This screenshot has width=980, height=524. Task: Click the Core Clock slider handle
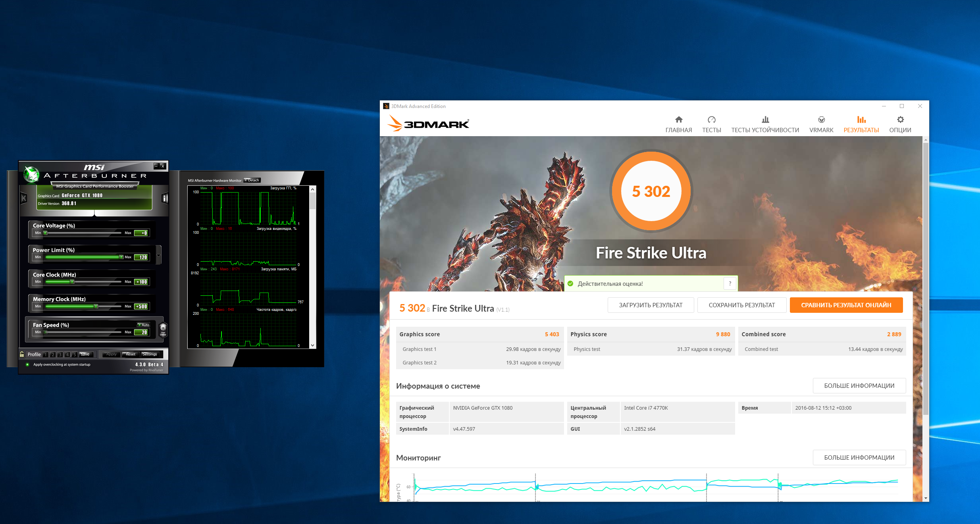(x=72, y=282)
